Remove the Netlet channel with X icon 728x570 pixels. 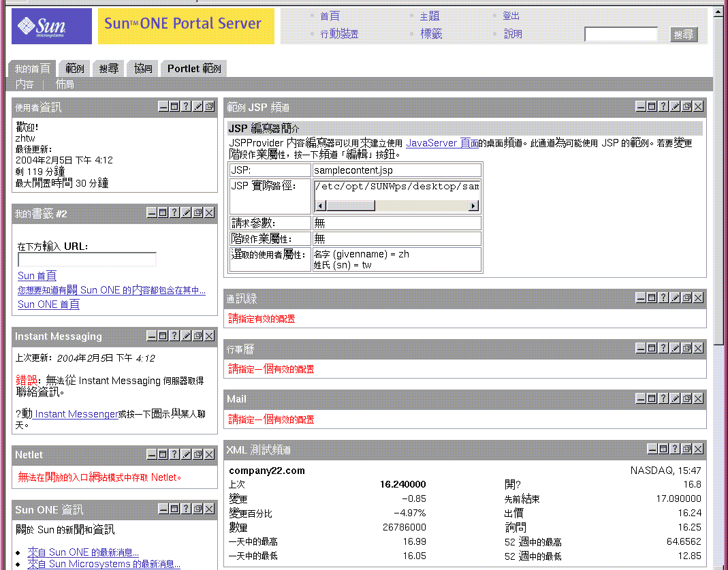click(209, 454)
